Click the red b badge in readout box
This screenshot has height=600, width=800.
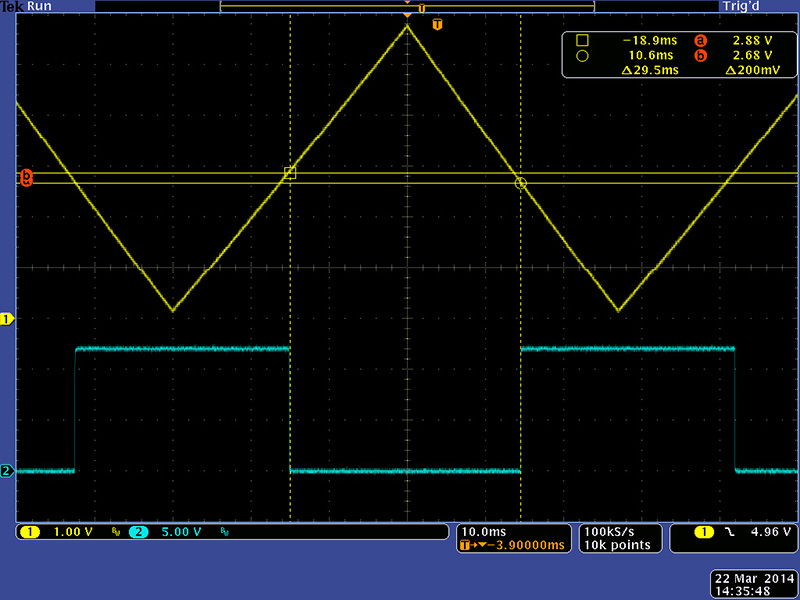click(x=701, y=56)
